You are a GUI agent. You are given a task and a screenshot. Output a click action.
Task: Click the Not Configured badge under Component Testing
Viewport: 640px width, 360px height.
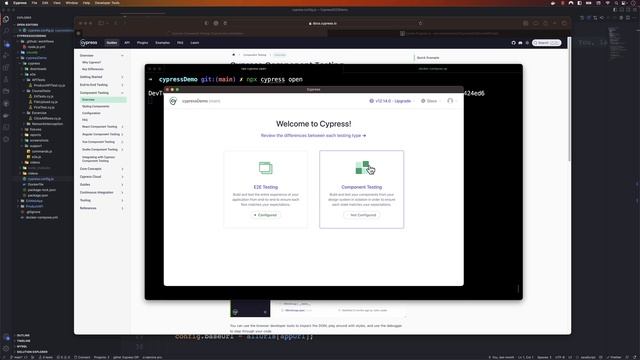362,215
